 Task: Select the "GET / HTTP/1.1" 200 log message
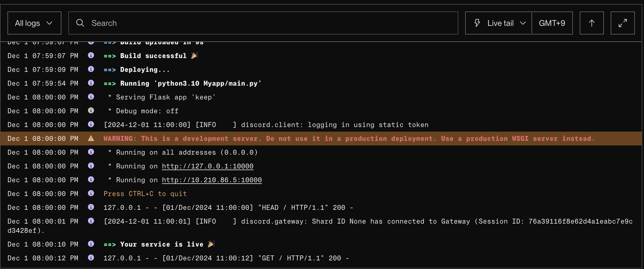coord(226,258)
